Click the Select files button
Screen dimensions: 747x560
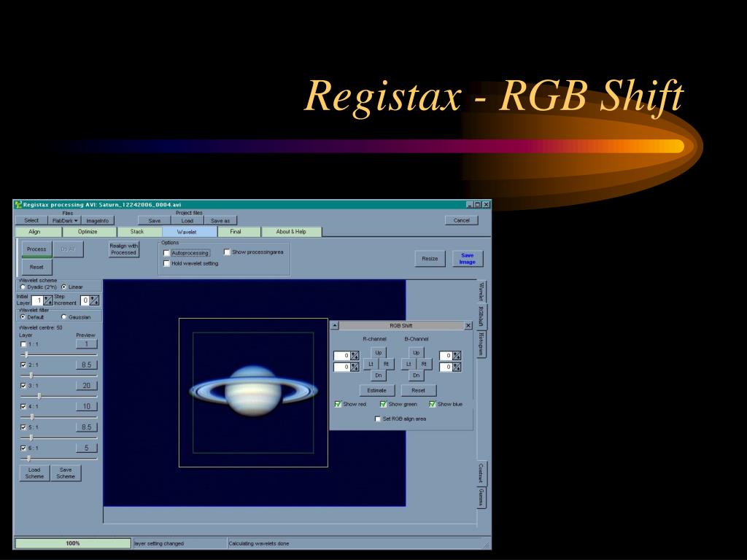tap(31, 220)
